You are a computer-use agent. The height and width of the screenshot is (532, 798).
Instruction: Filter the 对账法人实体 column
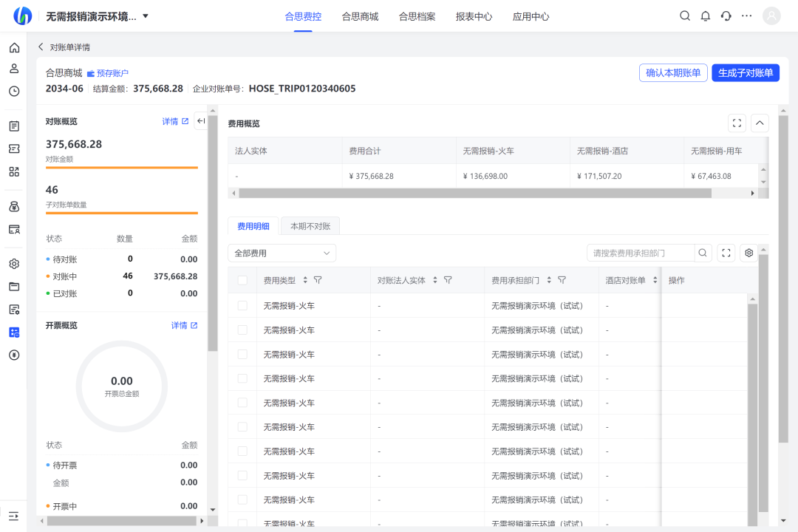coord(448,280)
